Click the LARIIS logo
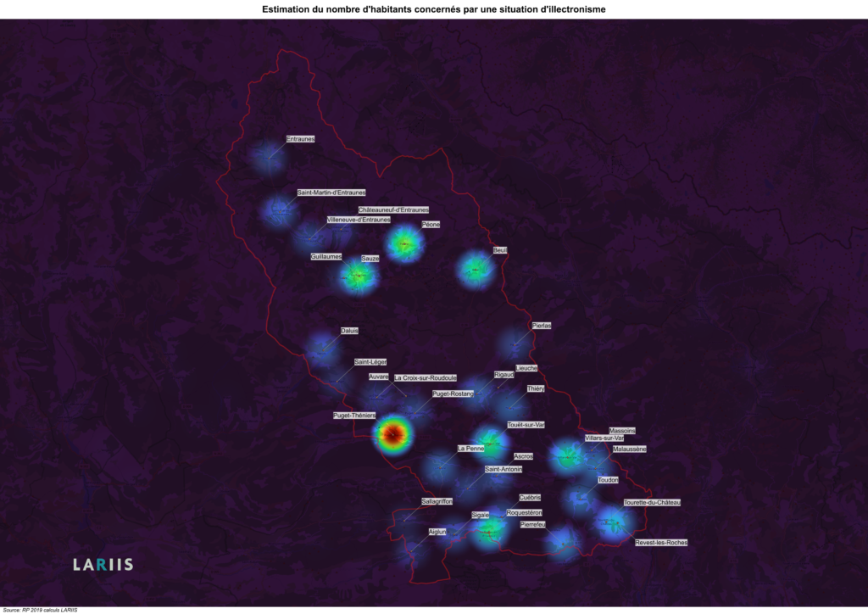Image resolution: width=868 pixels, height=614 pixels. coord(103,565)
